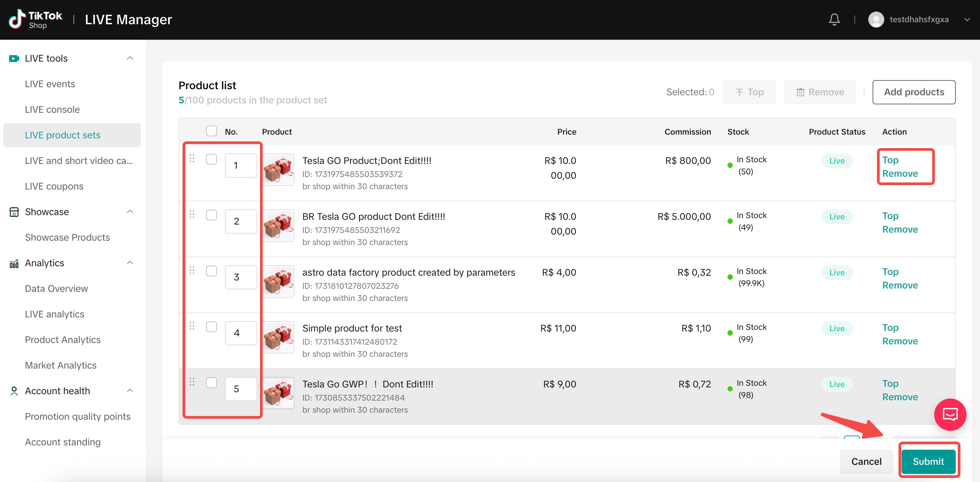The image size is (980, 482).
Task: Click drag handle of Tesla Go GWP row
Action: click(192, 382)
